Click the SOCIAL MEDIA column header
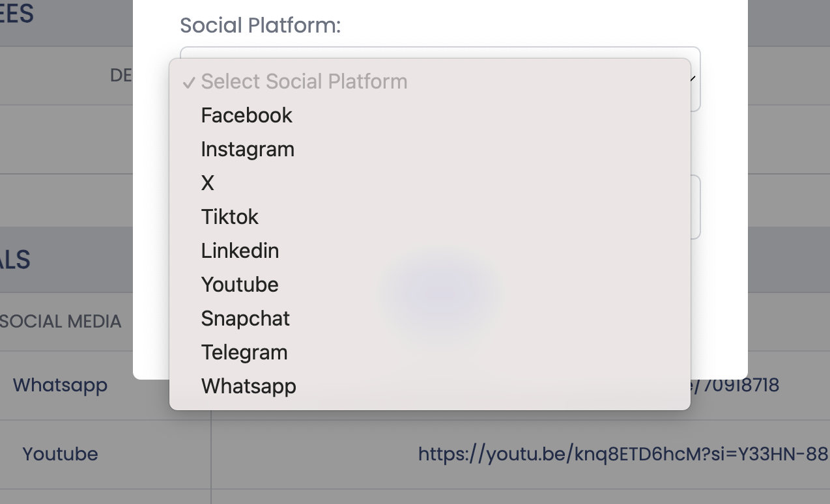 (x=61, y=321)
